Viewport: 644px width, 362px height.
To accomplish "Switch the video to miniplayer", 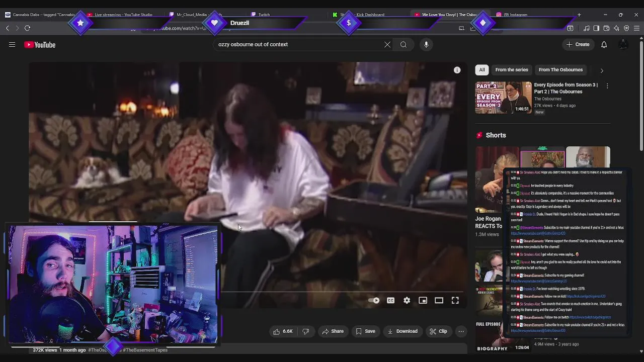I will [423, 301].
